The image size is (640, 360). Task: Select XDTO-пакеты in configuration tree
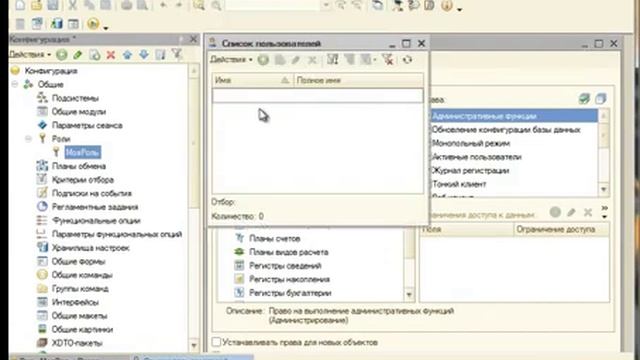coord(77,343)
